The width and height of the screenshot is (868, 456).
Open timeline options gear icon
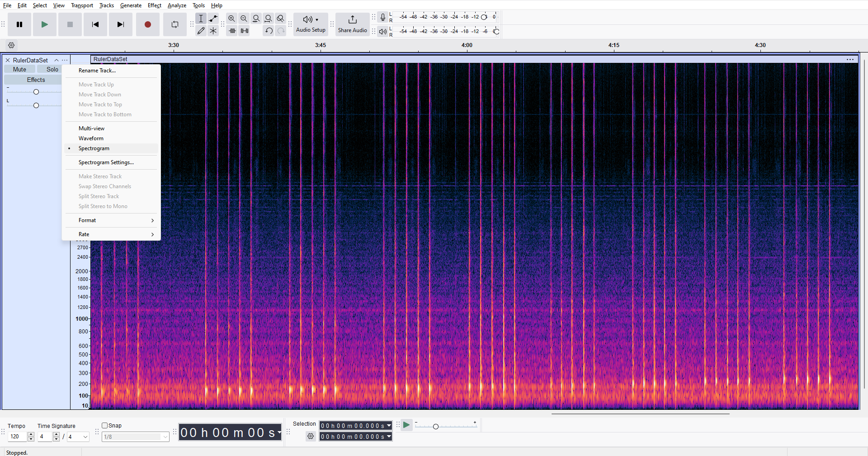click(x=12, y=45)
